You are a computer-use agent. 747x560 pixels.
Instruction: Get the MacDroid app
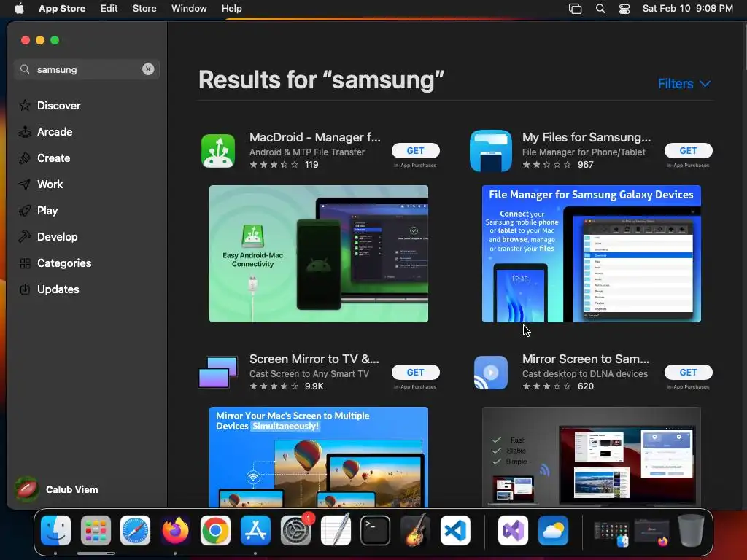click(x=415, y=150)
